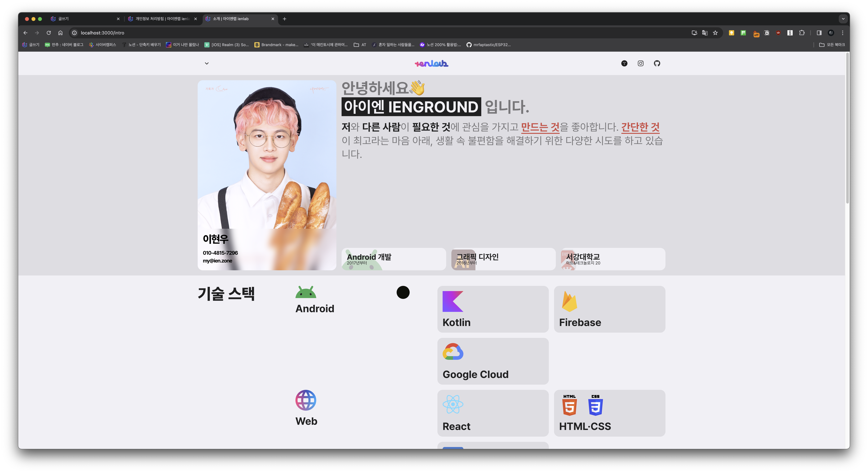
Task: Open the uBlock Origin extension icon
Action: (x=778, y=33)
